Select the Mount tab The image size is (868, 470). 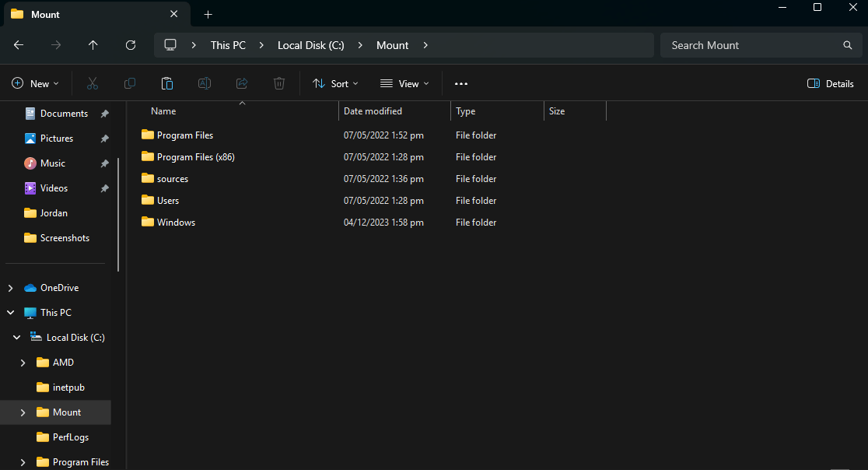[97, 14]
